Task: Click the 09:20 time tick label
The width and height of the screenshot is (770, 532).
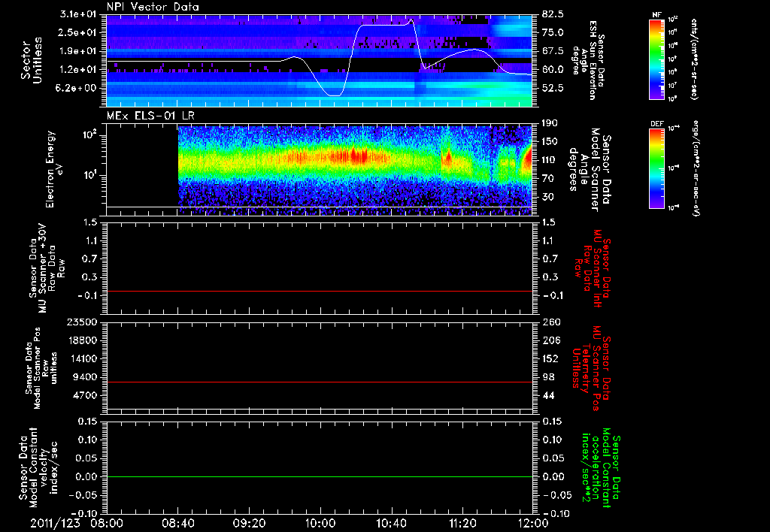Action: 248,523
